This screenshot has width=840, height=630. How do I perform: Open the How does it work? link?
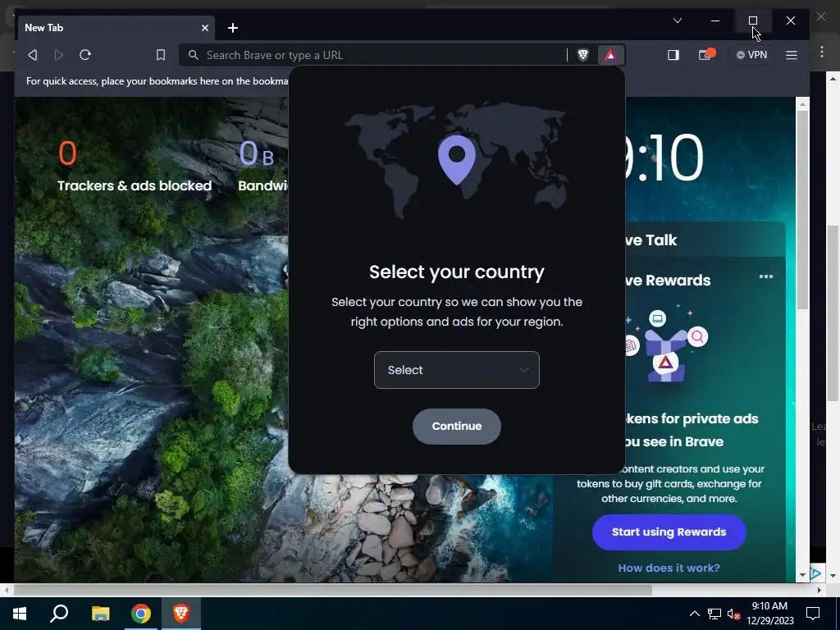[669, 568]
